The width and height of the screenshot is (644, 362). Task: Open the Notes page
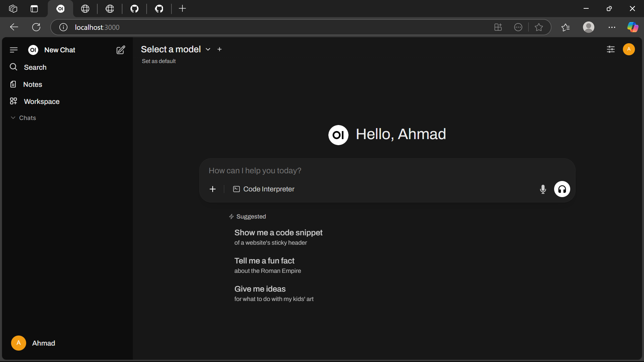pyautogui.click(x=33, y=84)
